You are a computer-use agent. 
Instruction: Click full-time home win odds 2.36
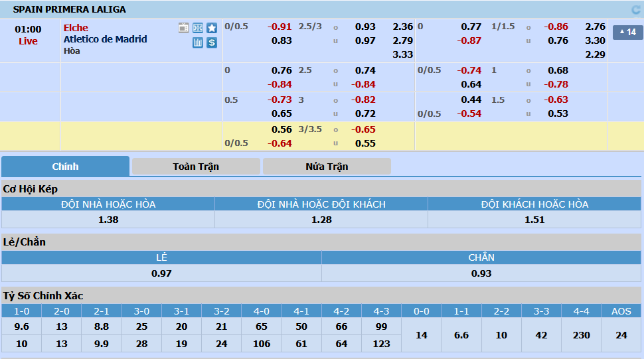pyautogui.click(x=402, y=27)
